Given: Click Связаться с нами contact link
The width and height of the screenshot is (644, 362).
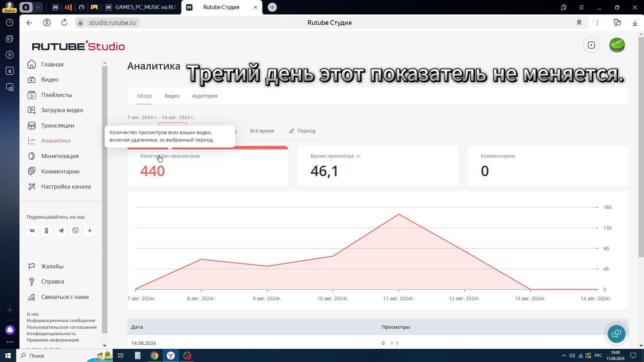Looking at the screenshot, I should pos(65,297).
